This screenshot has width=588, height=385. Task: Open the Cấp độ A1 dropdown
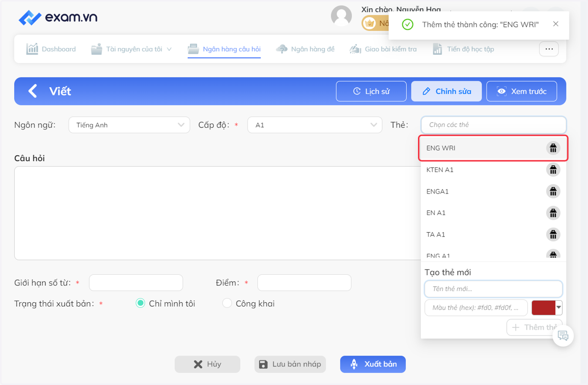click(x=315, y=125)
